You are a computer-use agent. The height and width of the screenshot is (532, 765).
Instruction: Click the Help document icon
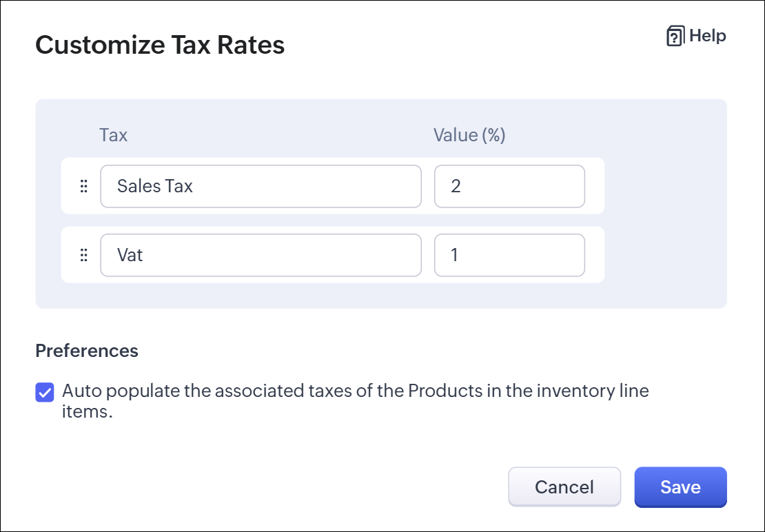click(x=675, y=37)
